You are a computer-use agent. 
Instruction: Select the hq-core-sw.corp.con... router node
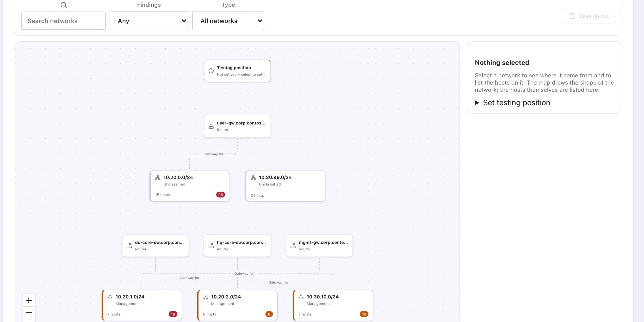(x=237, y=246)
